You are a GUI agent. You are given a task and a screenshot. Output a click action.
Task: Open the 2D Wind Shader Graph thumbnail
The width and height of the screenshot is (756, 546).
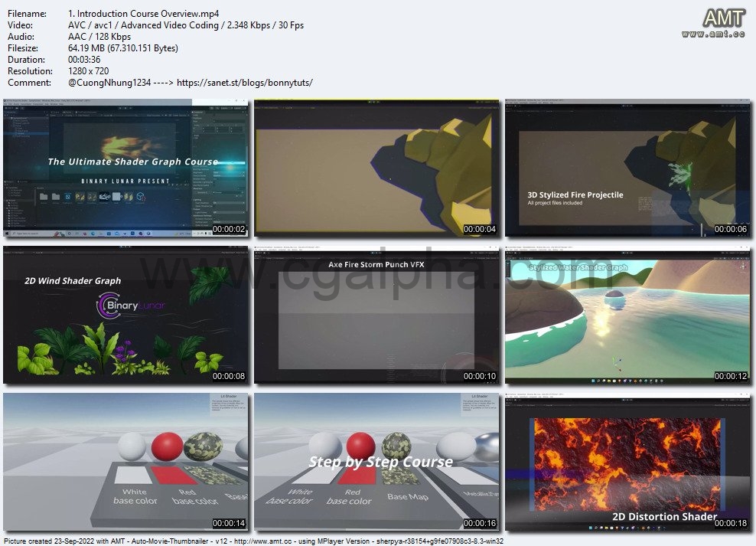click(125, 314)
